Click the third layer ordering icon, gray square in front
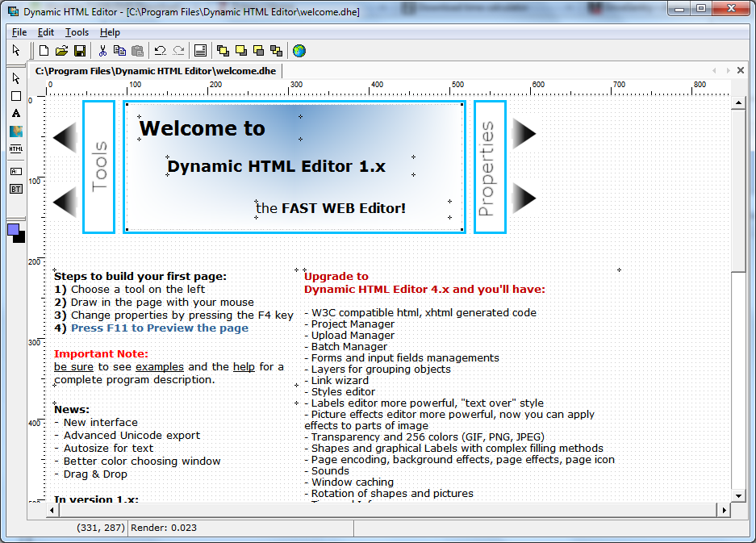Screen dimensions: 756x543 click(259, 51)
